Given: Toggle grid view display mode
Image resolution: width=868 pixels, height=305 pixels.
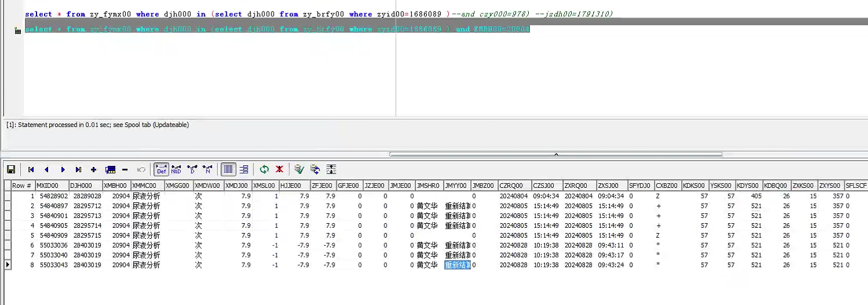Looking at the screenshot, I should [228, 169].
